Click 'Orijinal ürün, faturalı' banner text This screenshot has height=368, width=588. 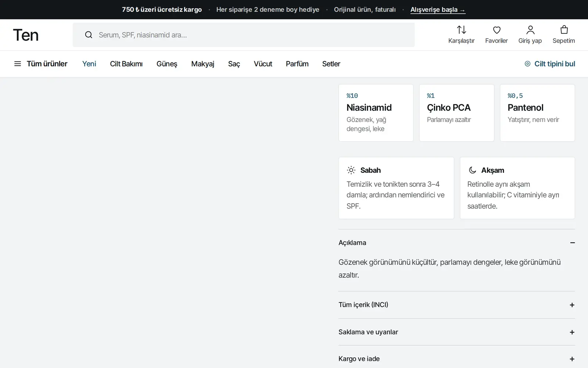365,10
